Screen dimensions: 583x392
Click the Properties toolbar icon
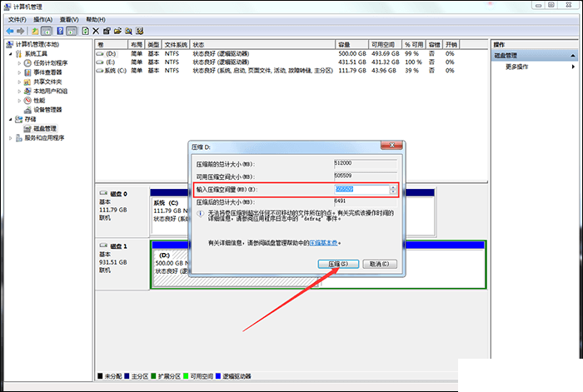(107, 32)
